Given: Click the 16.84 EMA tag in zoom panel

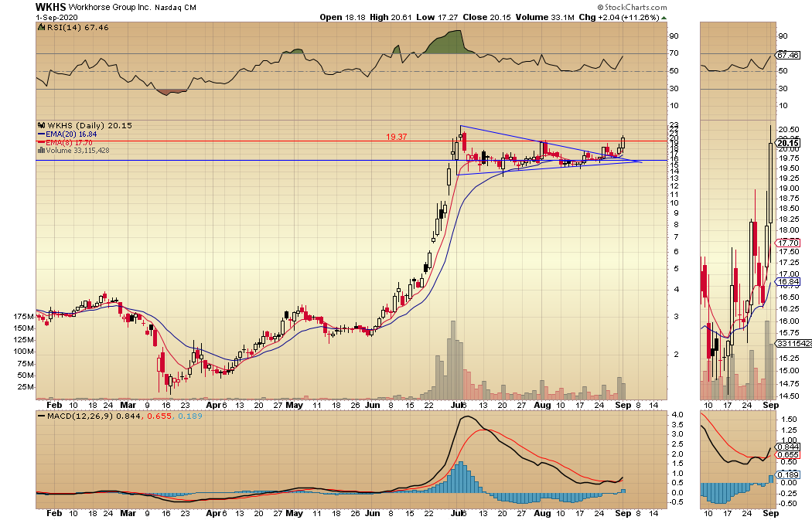Looking at the screenshot, I should pos(788,283).
